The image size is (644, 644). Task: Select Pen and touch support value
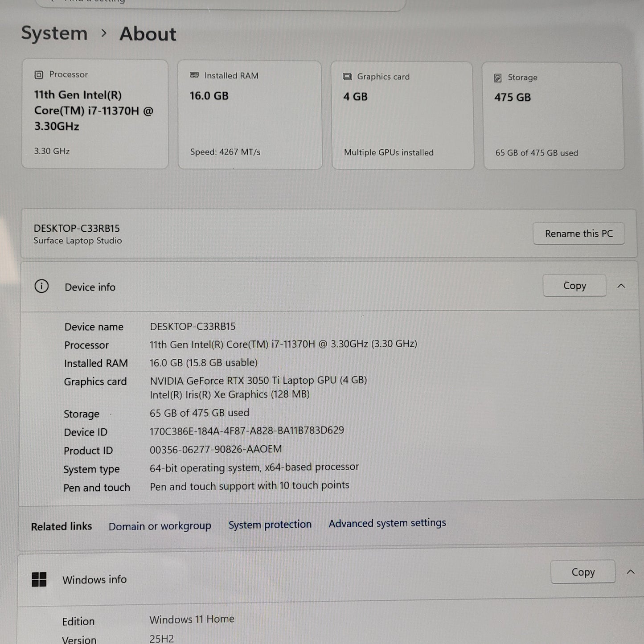[249, 486]
